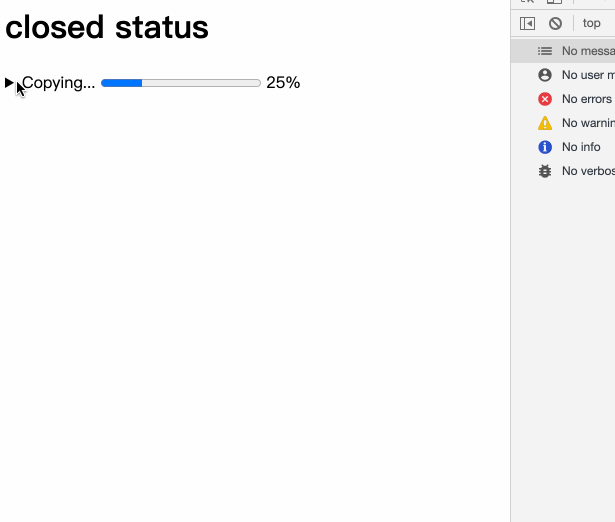Select the No user messages filter
Viewport: 615px width, 522px height.
[x=587, y=75]
